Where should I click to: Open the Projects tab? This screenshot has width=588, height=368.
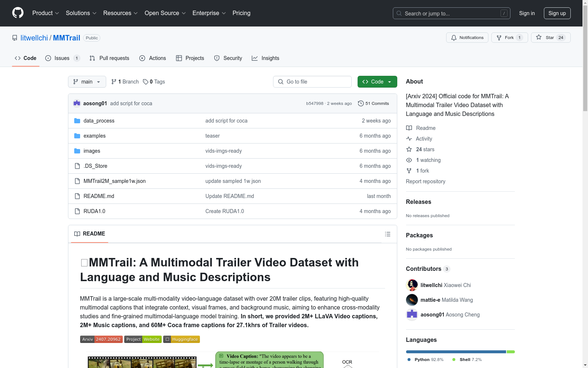click(190, 58)
